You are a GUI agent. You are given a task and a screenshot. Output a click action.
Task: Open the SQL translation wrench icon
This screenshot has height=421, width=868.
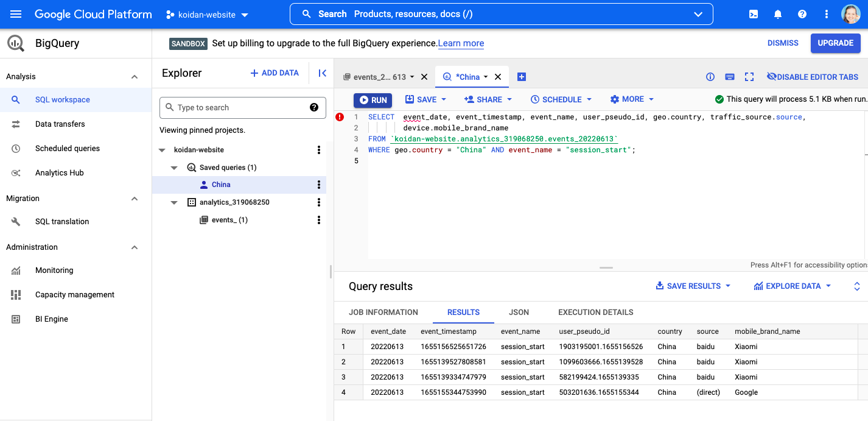click(16, 221)
